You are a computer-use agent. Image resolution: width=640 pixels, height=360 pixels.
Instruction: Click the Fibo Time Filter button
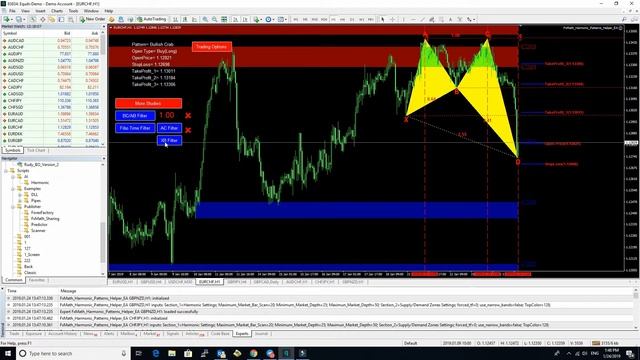(x=135, y=128)
